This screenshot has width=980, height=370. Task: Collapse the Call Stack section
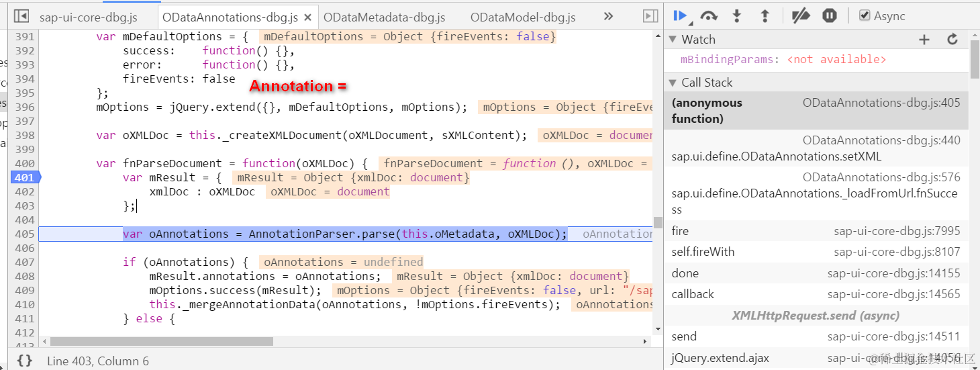[x=673, y=83]
